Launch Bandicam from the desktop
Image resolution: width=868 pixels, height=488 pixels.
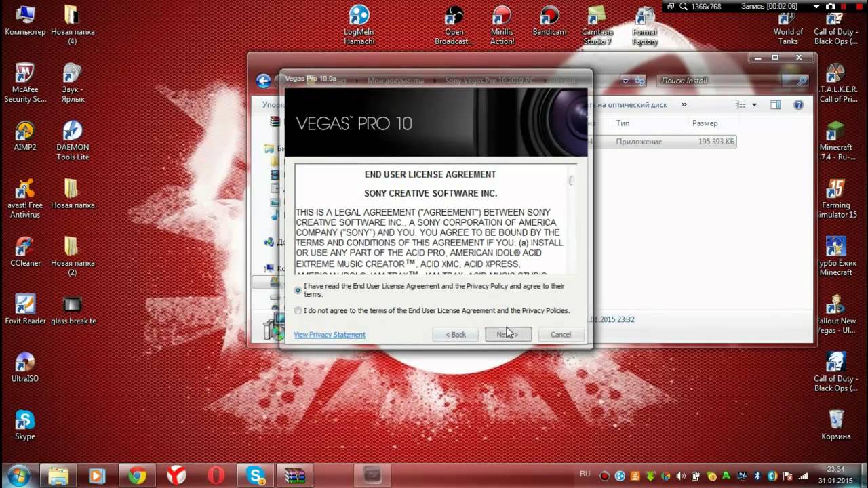coord(549,21)
